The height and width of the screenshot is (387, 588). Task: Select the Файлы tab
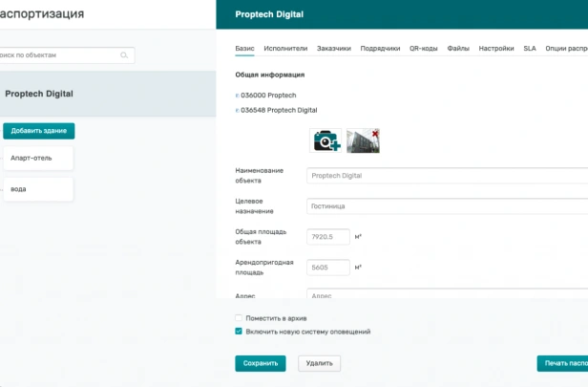[x=458, y=49]
